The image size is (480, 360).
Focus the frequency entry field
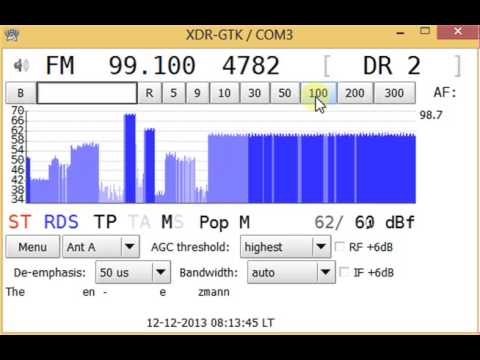click(x=87, y=93)
